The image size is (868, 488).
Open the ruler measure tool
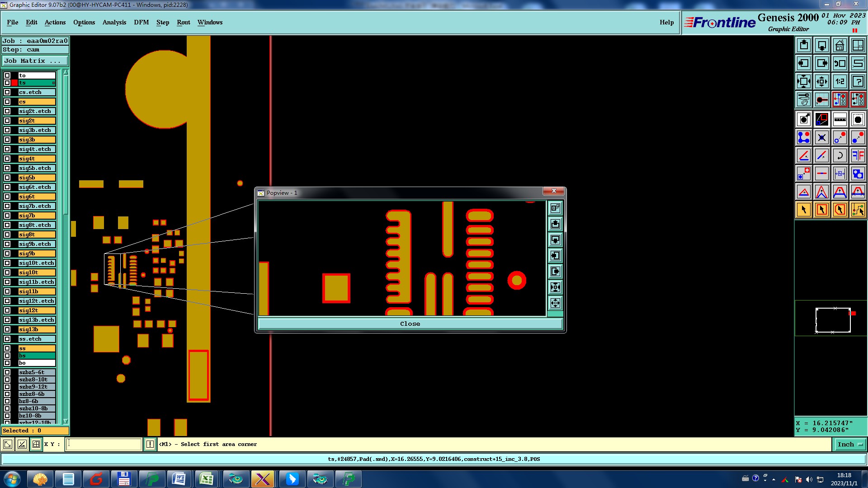(840, 119)
